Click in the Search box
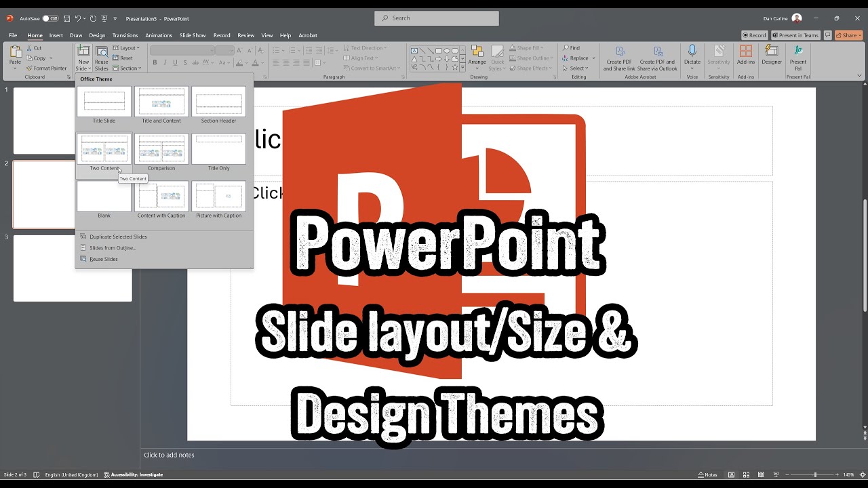Image resolution: width=868 pixels, height=488 pixels. coord(437,18)
